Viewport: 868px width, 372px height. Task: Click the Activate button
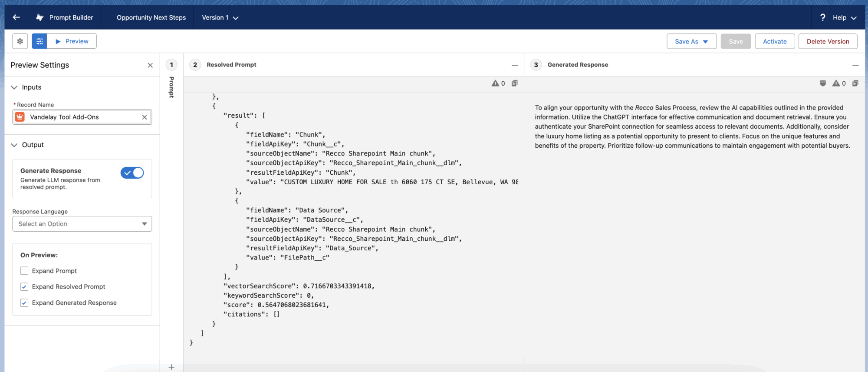[775, 41]
